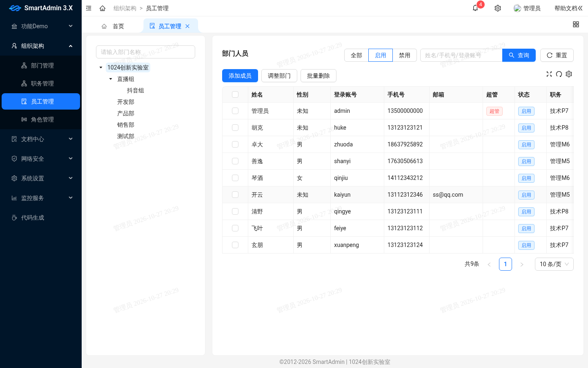This screenshot has height=368, width=588.
Task: Open 代码生成 in sidebar
Action: click(x=41, y=218)
